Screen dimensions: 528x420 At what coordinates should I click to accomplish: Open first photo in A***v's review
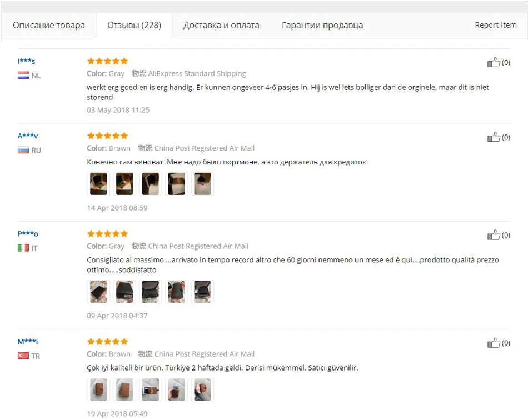tap(98, 184)
